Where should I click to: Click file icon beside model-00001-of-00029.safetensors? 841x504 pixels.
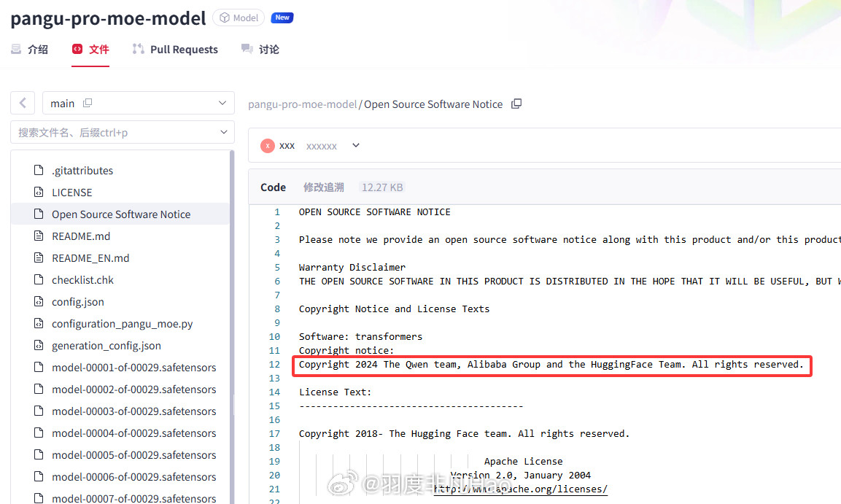tap(39, 368)
